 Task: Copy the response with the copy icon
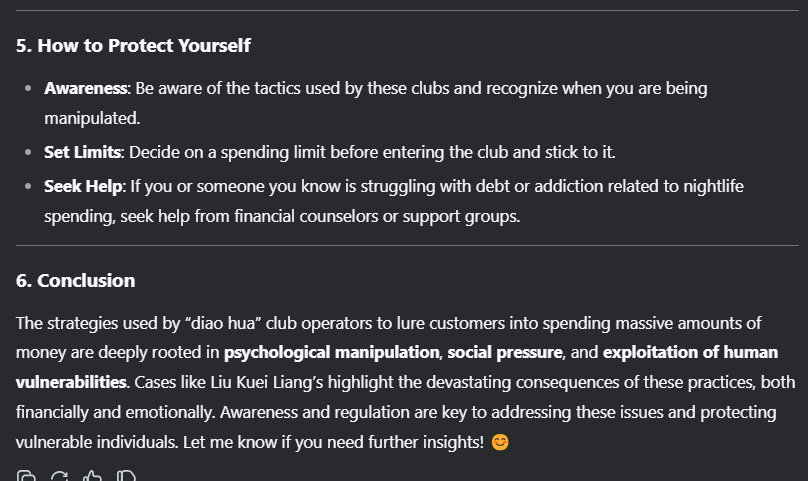pos(26,476)
